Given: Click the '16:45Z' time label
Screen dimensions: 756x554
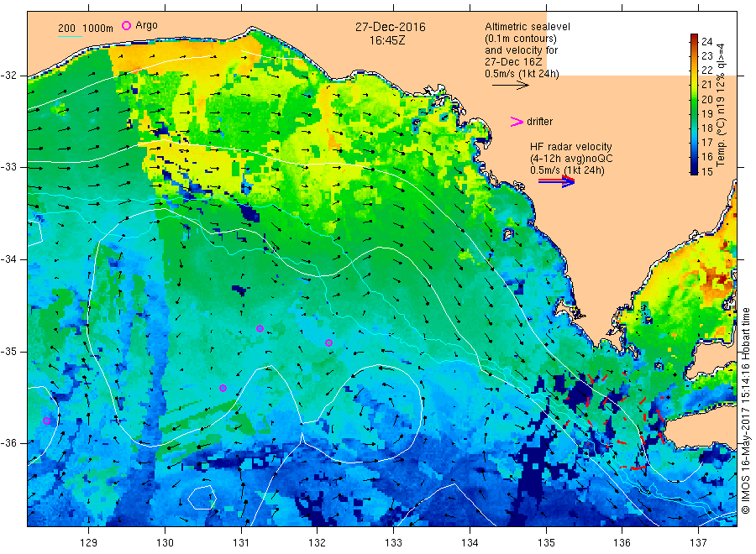Looking at the screenshot, I should pos(387,40).
